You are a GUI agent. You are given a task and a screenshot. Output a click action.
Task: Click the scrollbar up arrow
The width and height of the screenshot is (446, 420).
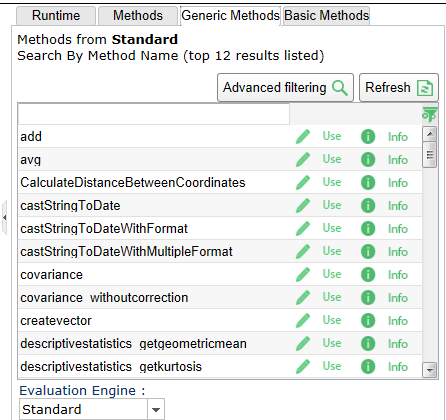point(430,134)
